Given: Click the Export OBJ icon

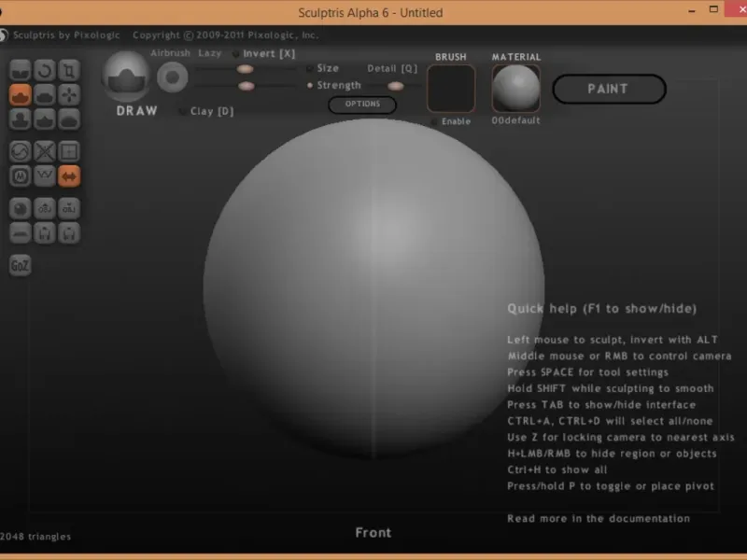Looking at the screenshot, I should 69,208.
